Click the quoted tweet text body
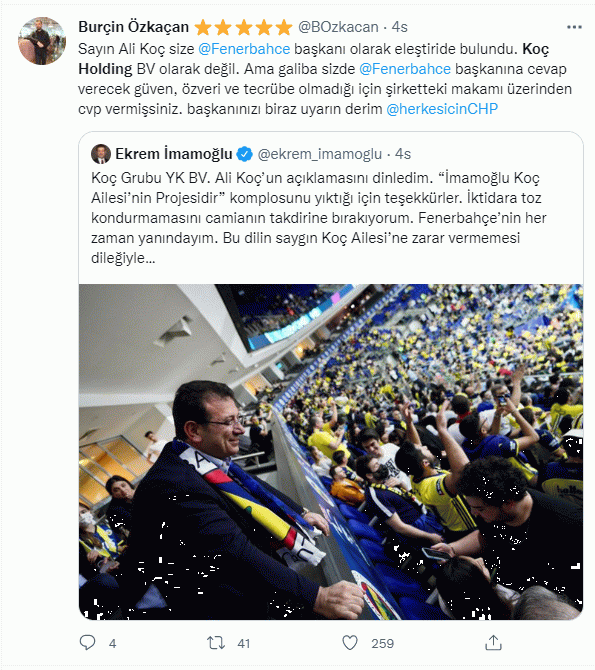This screenshot has height=670, width=595. point(318,218)
